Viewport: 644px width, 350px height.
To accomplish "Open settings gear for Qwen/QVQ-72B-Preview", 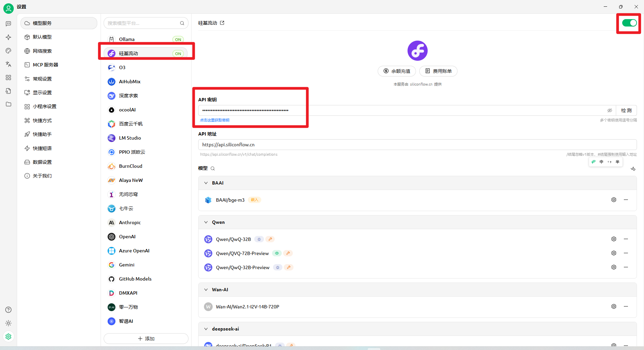I will (x=614, y=253).
